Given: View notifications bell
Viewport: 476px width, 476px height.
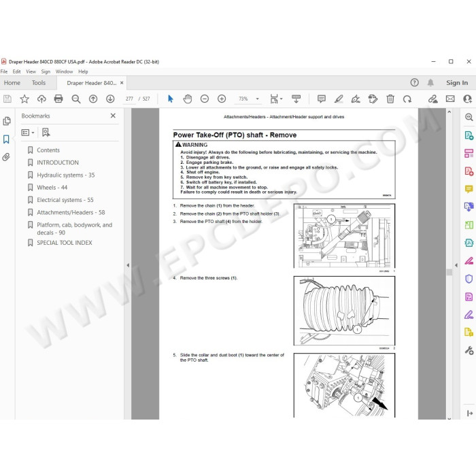Looking at the screenshot, I should pyautogui.click(x=430, y=82).
